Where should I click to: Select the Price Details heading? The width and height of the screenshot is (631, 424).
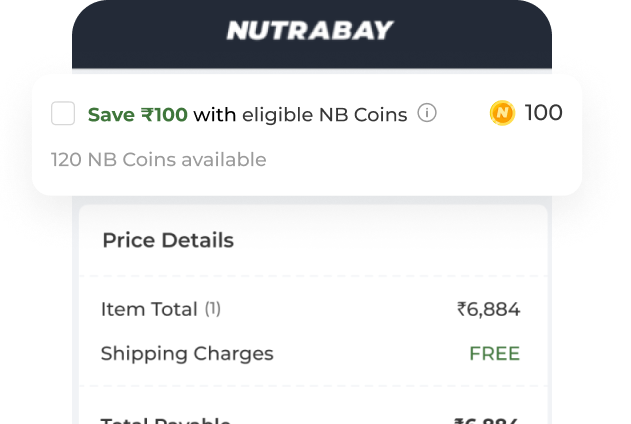168,240
